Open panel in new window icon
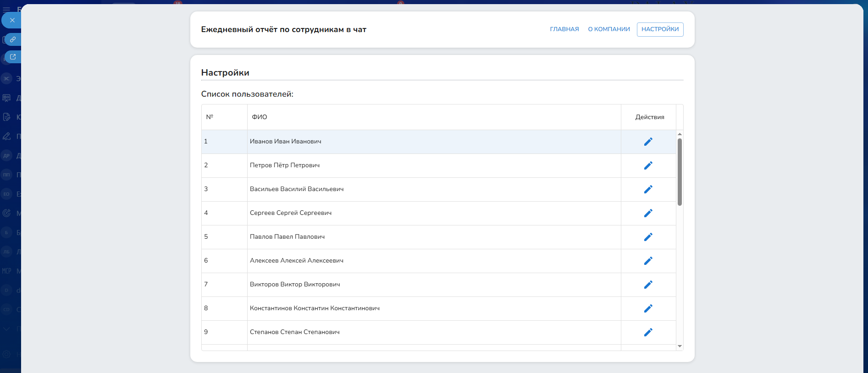 [13, 57]
